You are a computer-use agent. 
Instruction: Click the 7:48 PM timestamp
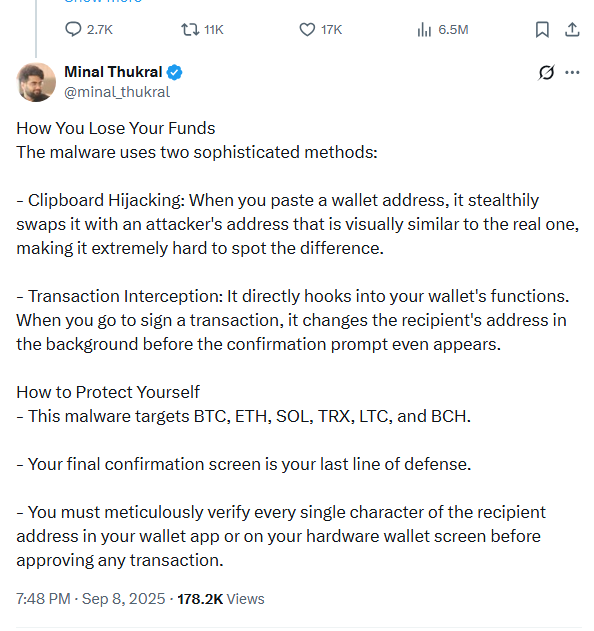click(x=43, y=599)
